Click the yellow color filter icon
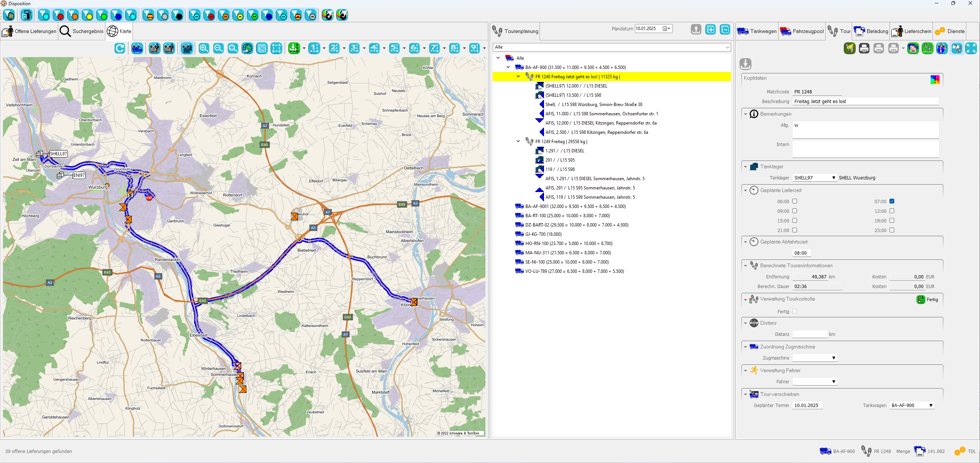This screenshot has width=980, height=463. pos(88,15)
